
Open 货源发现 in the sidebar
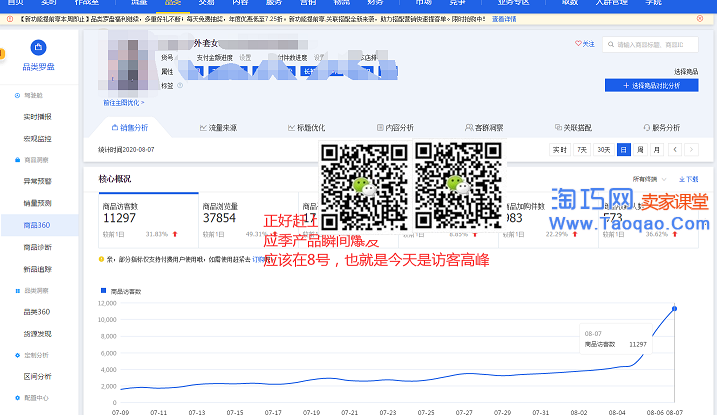(37, 334)
